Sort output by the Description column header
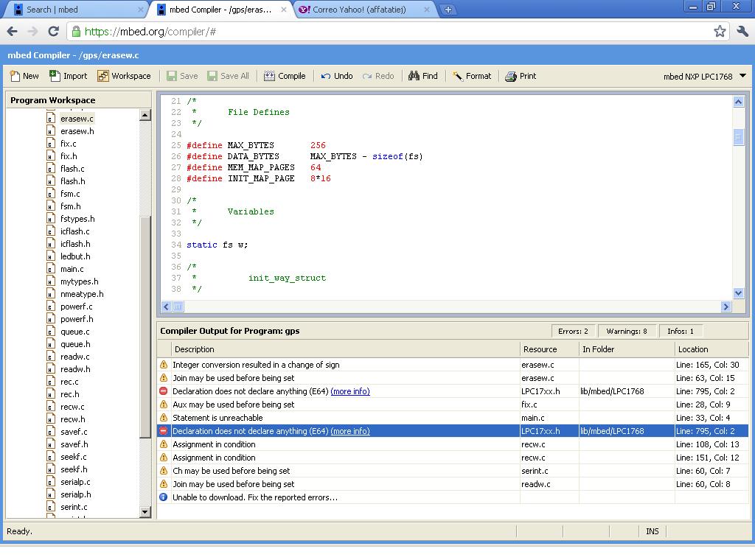This screenshot has width=755, height=560. (345, 349)
